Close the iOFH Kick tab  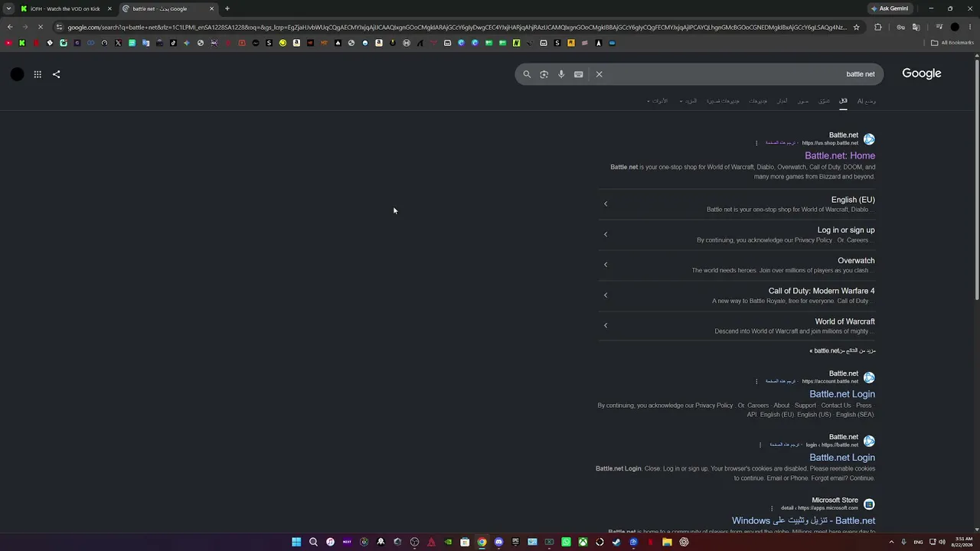[109, 8]
